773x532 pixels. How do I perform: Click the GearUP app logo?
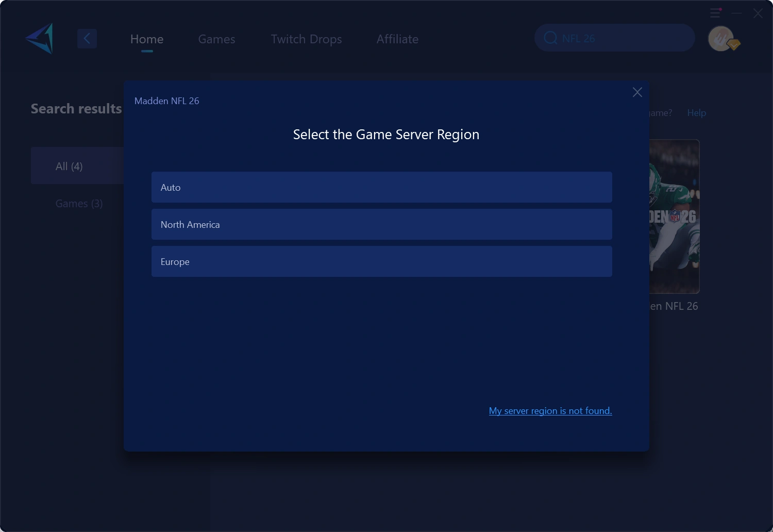(x=40, y=39)
